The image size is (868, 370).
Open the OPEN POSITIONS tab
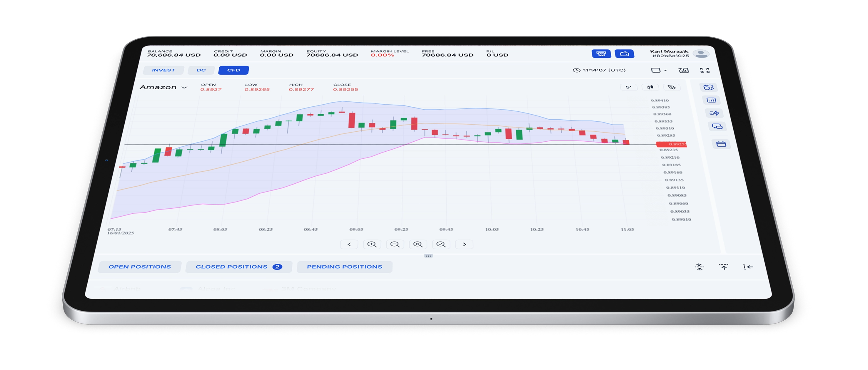pyautogui.click(x=139, y=267)
